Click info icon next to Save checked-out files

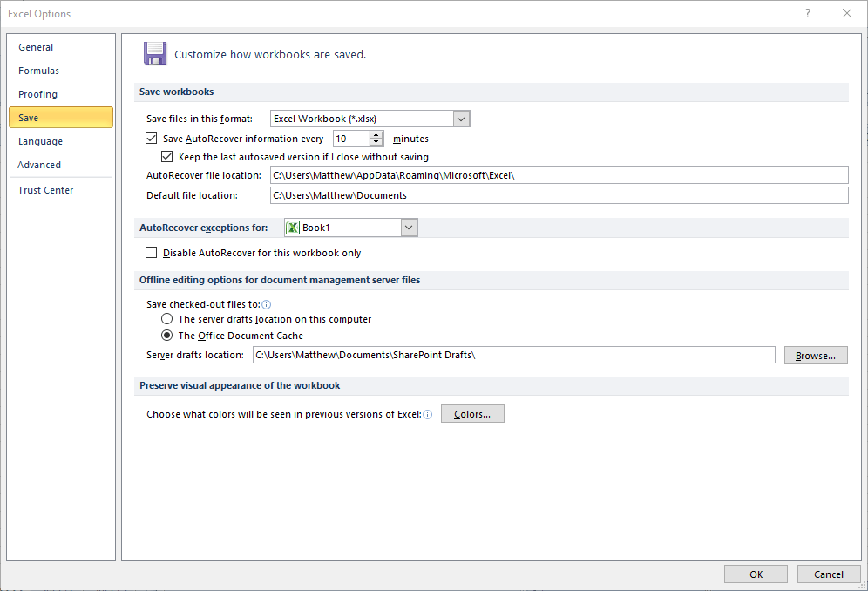click(267, 304)
